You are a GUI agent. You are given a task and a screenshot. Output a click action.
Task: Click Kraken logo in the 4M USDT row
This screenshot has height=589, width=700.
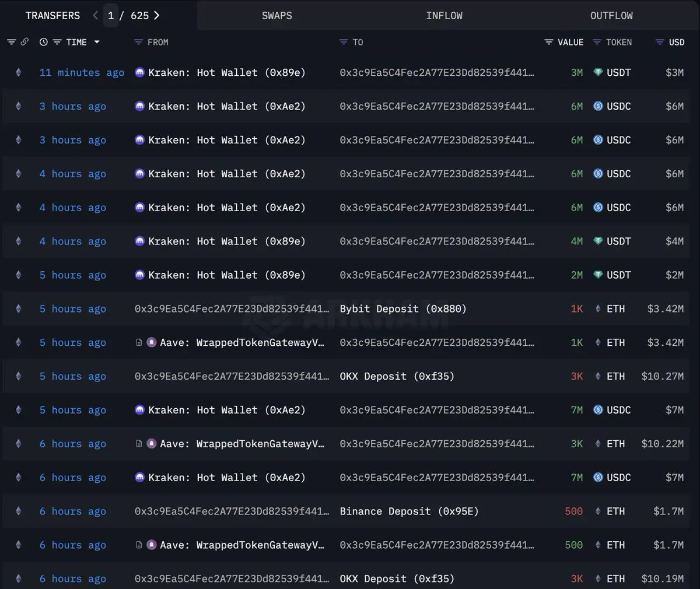[139, 241]
